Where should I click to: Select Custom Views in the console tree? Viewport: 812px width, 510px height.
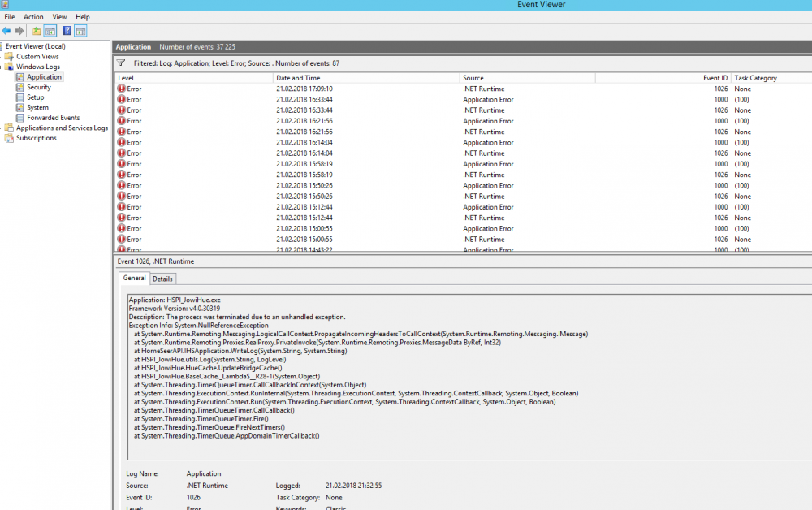[37, 57]
